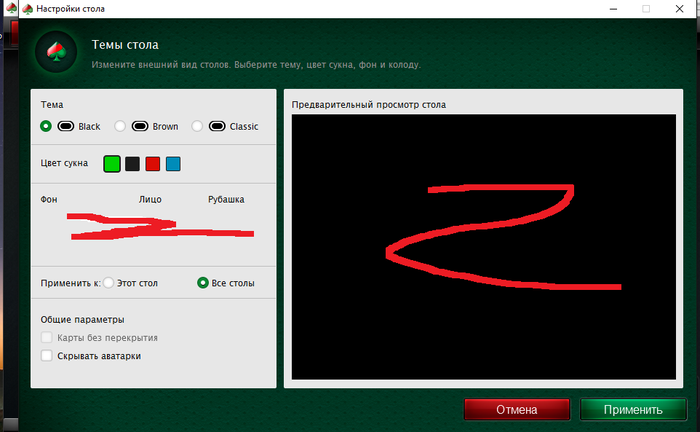Pick the blue felt color swatch
The height and width of the screenshot is (432, 700).
[x=173, y=164]
